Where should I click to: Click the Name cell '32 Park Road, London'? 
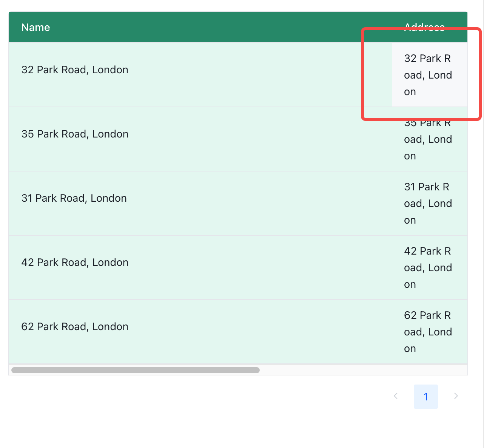[200, 75]
